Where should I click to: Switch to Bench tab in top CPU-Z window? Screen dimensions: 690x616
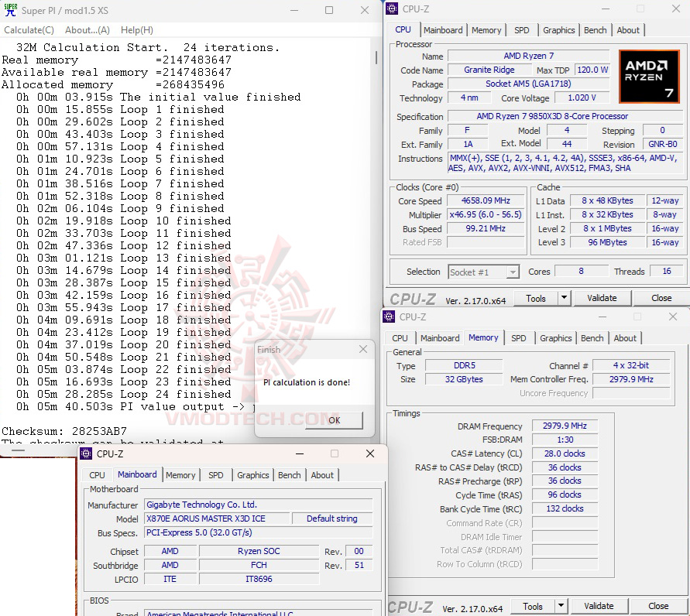coord(595,30)
